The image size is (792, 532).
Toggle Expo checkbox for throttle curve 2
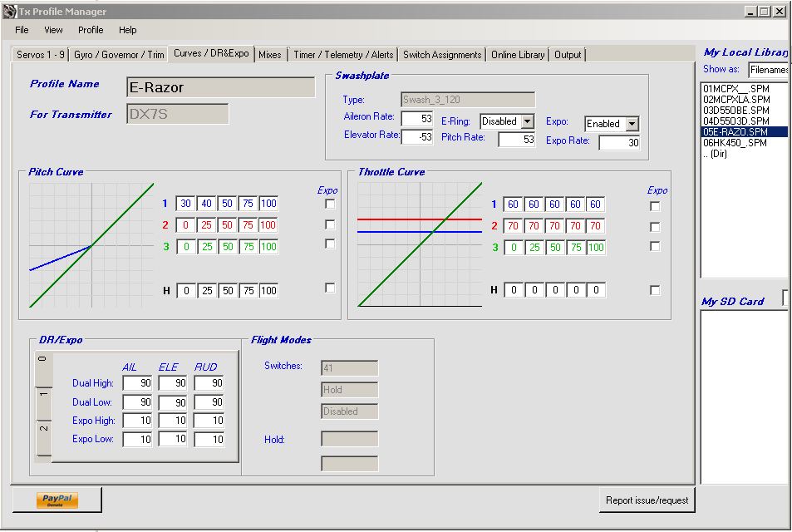click(655, 226)
